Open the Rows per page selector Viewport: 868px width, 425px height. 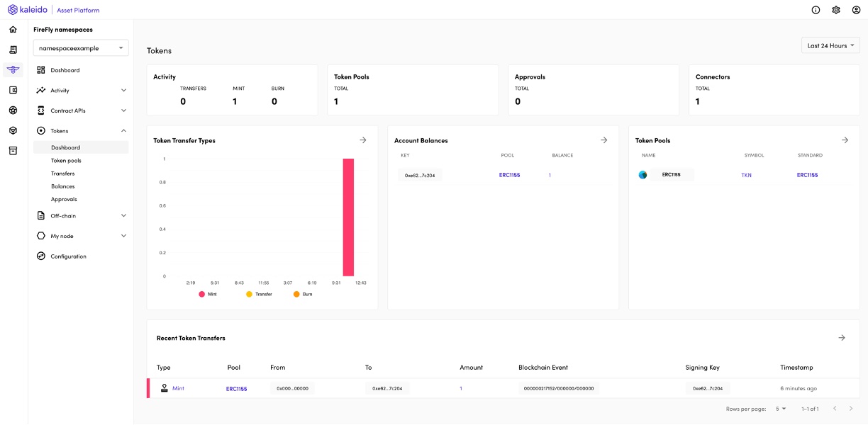point(779,409)
